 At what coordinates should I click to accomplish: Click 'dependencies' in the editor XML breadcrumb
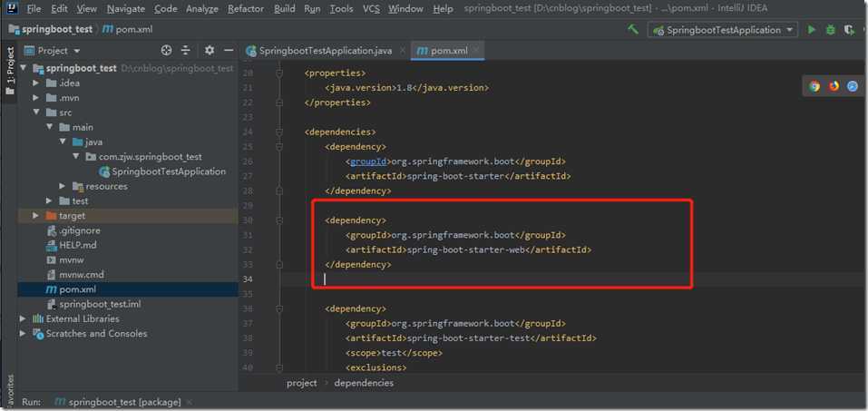pos(364,383)
